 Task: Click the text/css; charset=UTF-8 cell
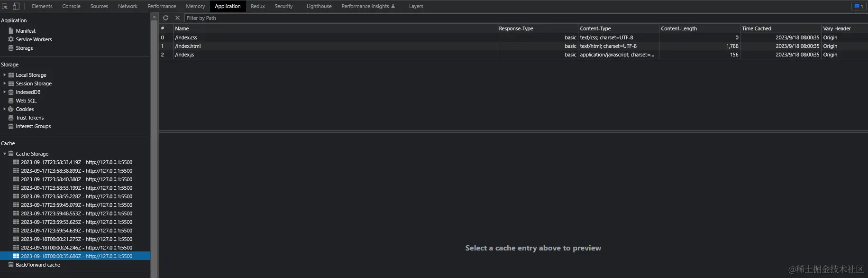click(618, 37)
